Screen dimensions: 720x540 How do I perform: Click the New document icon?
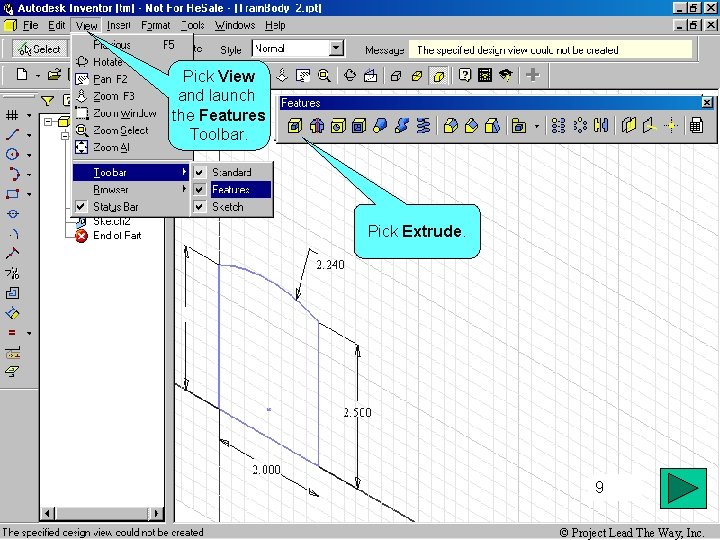(x=22, y=74)
